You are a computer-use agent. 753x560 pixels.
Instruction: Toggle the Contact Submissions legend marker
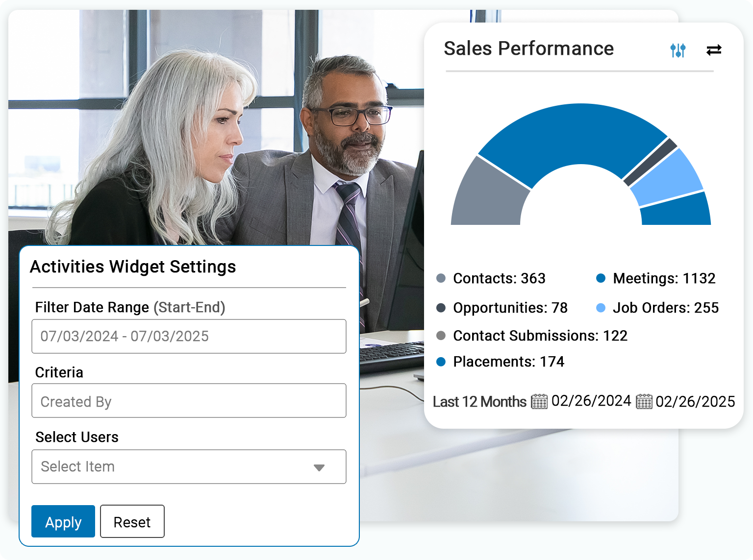441,336
